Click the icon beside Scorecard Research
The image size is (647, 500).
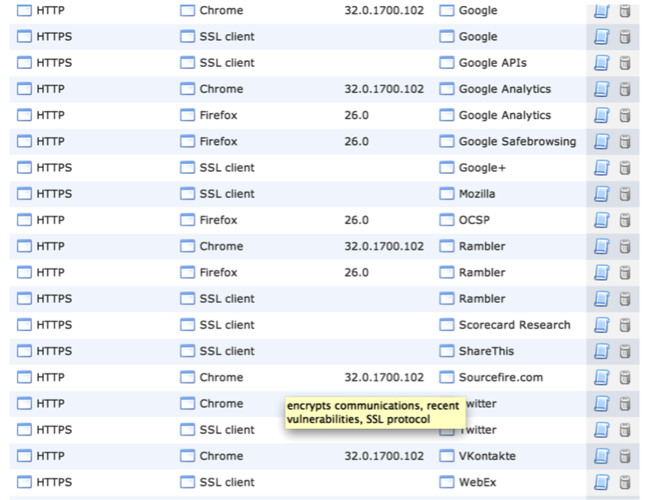[x=446, y=325]
